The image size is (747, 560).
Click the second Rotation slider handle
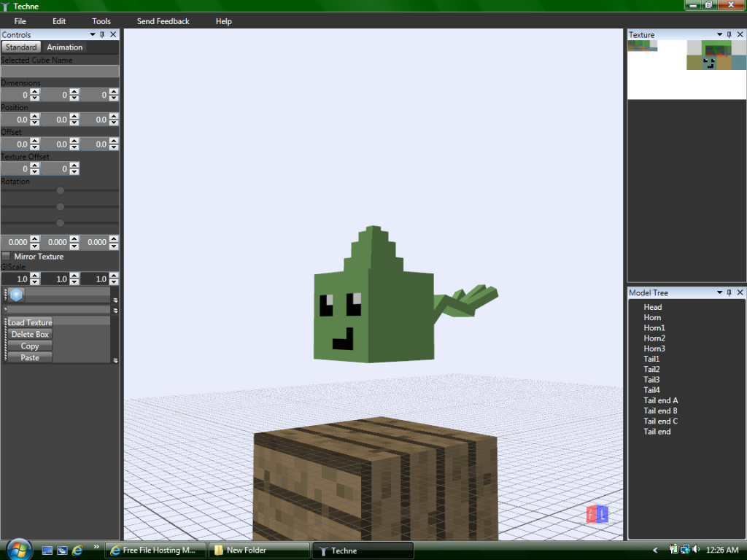point(60,206)
